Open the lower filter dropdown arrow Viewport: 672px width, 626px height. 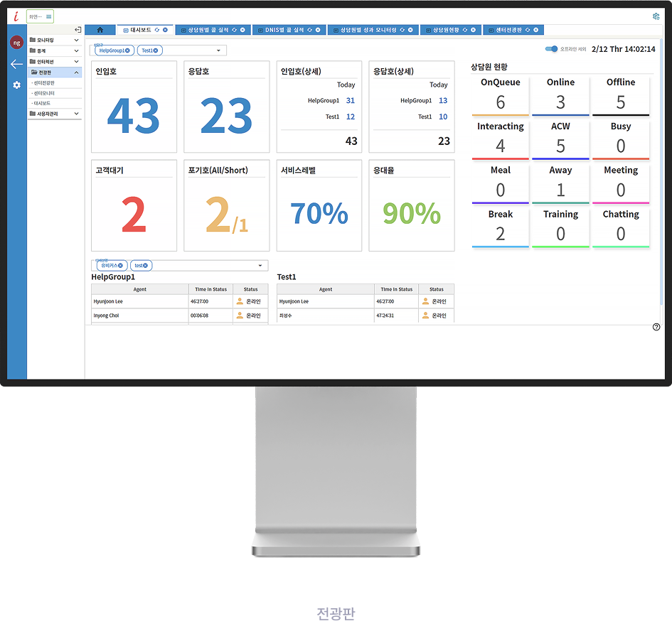point(260,266)
